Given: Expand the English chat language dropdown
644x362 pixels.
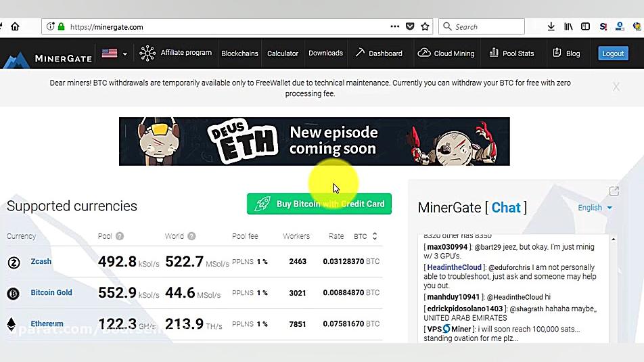Looking at the screenshot, I should coord(595,208).
